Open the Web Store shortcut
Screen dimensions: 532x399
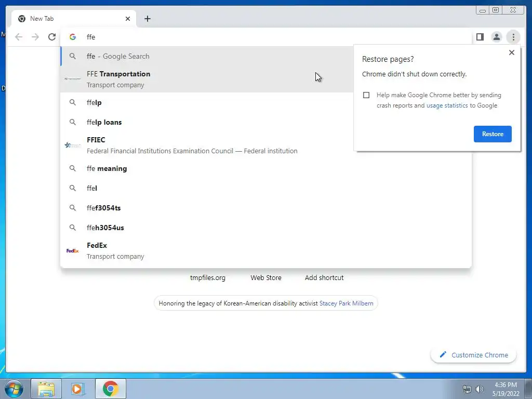[x=266, y=277]
